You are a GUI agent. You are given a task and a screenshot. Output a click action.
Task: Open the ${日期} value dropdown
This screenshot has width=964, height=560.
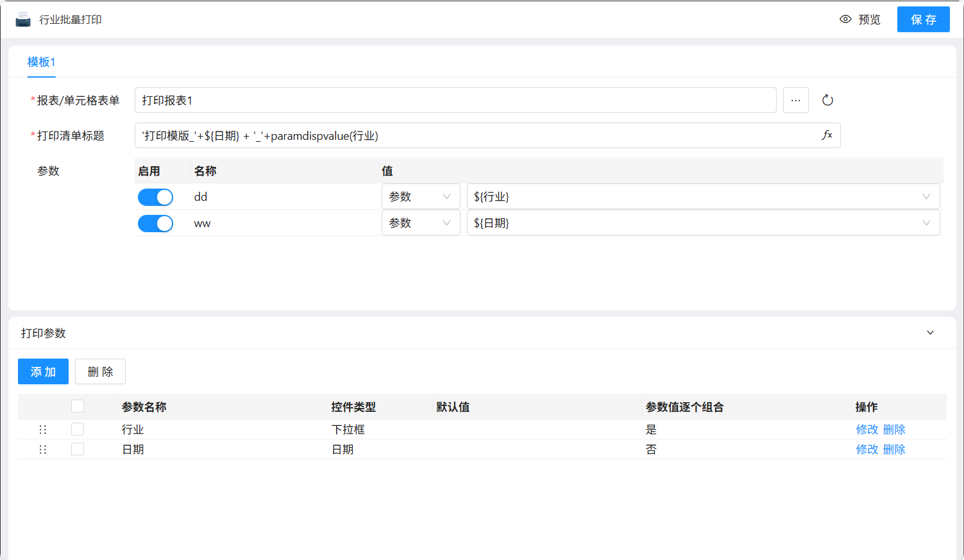point(703,223)
